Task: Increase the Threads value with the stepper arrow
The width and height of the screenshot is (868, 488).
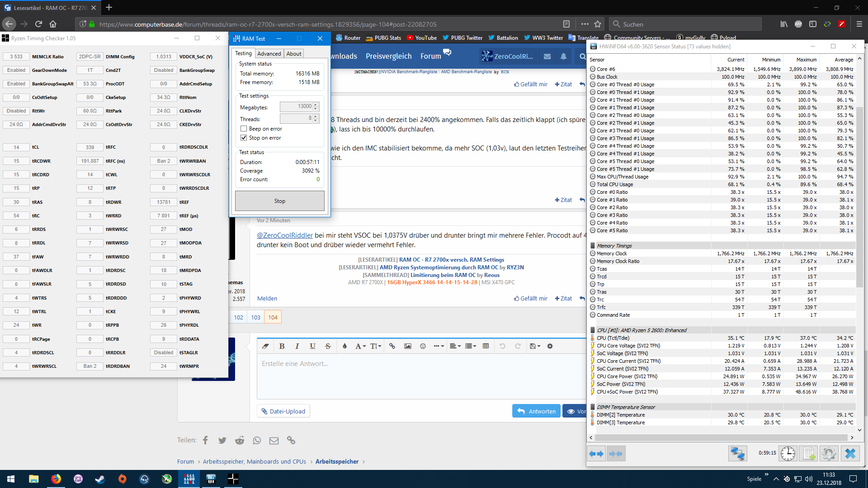Action: pos(315,116)
